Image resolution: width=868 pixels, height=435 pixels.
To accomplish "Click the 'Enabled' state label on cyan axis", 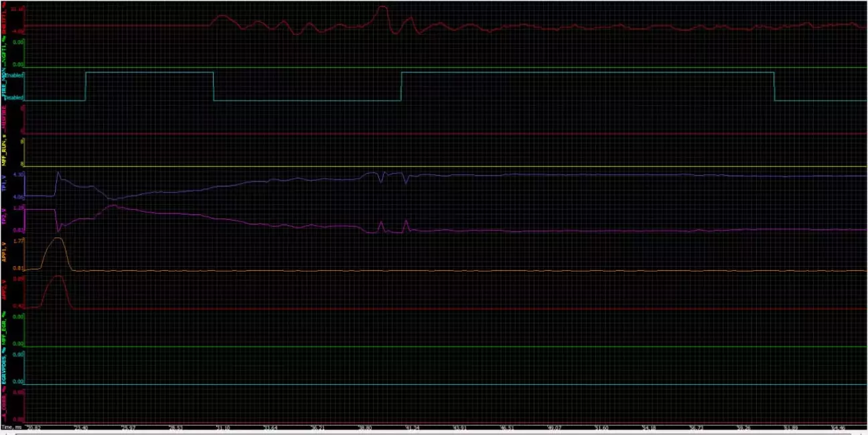I will (15, 76).
